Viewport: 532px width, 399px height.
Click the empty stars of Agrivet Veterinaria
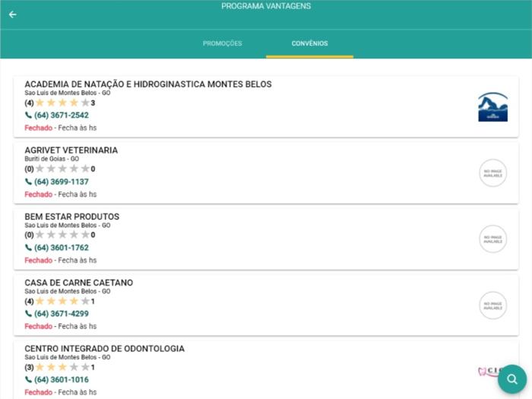pyautogui.click(x=62, y=169)
